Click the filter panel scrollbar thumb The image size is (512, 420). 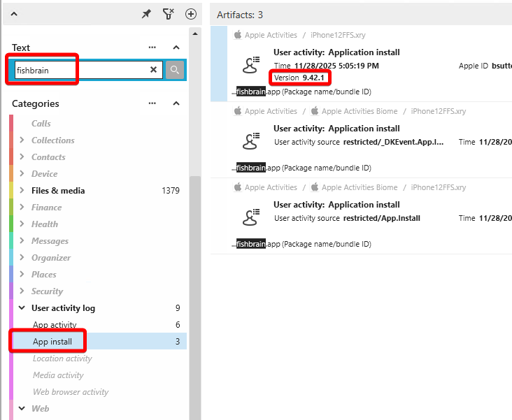tap(195, 298)
